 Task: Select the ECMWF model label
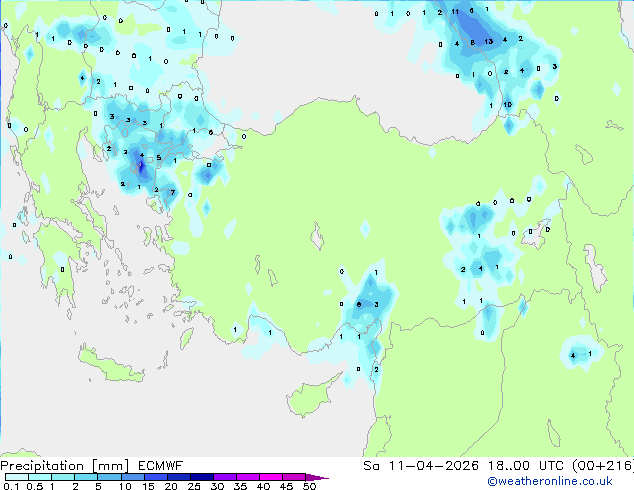pyautogui.click(x=161, y=466)
